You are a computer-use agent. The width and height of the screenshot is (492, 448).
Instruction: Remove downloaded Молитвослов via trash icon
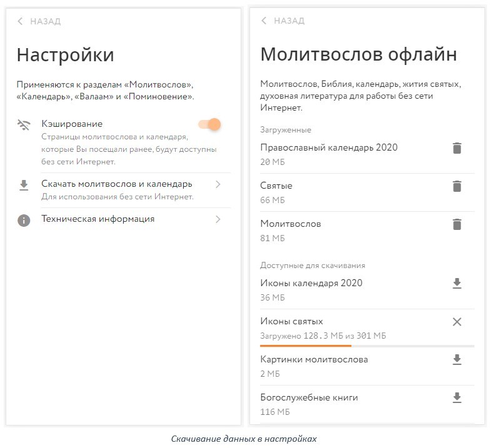tap(457, 224)
